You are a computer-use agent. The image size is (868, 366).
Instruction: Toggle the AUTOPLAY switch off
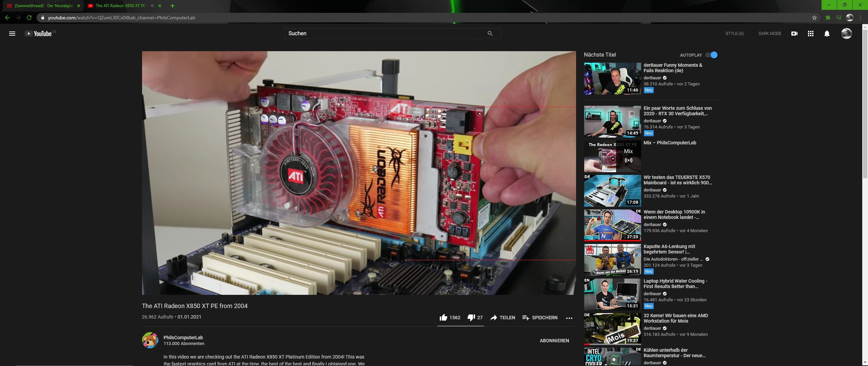[x=711, y=55]
